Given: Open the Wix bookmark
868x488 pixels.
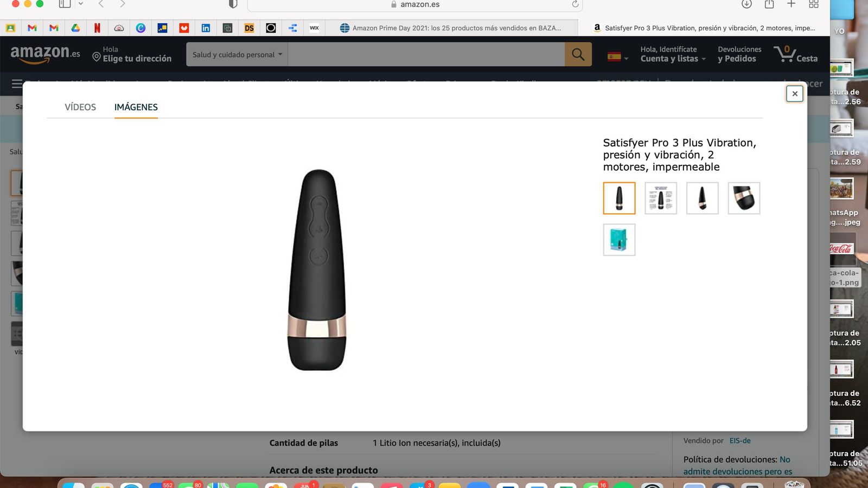Looking at the screenshot, I should (x=314, y=28).
